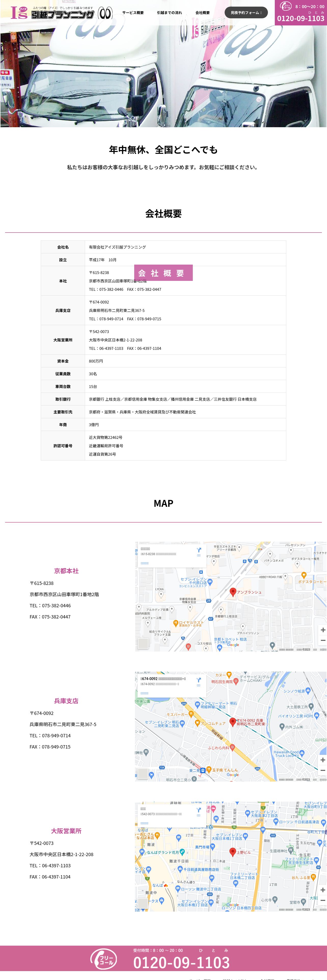327x980 pixels.
Task: Click Osaka phone TEL:06-4397-1103 beside map
Action: point(50,866)
